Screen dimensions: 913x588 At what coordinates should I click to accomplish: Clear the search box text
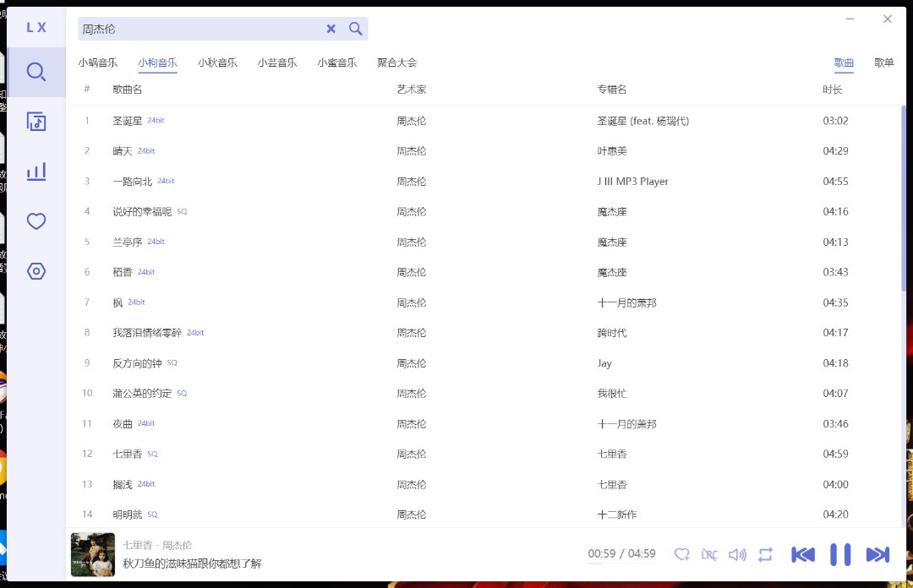point(331,29)
